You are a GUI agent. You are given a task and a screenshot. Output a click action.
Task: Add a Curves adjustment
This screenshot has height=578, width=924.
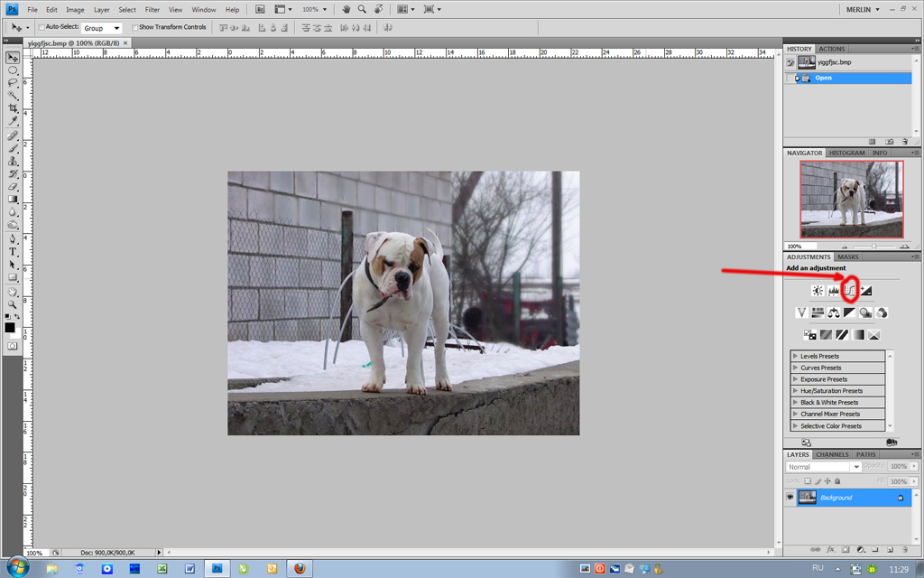click(849, 291)
